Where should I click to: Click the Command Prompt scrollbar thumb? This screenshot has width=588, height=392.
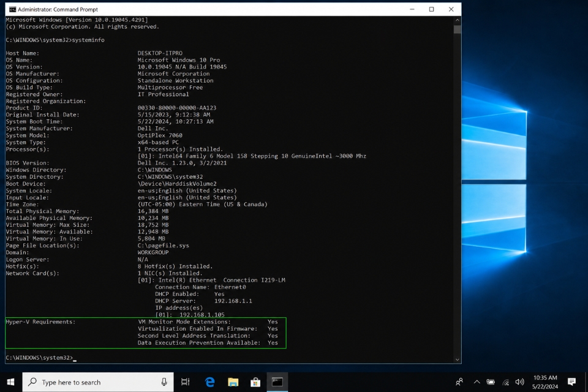[457, 29]
